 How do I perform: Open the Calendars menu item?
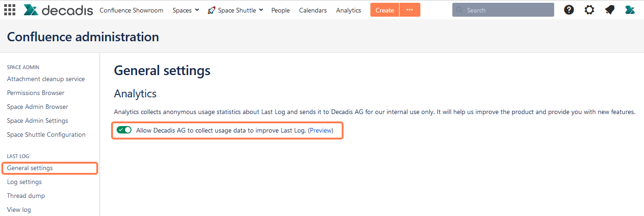click(x=313, y=10)
